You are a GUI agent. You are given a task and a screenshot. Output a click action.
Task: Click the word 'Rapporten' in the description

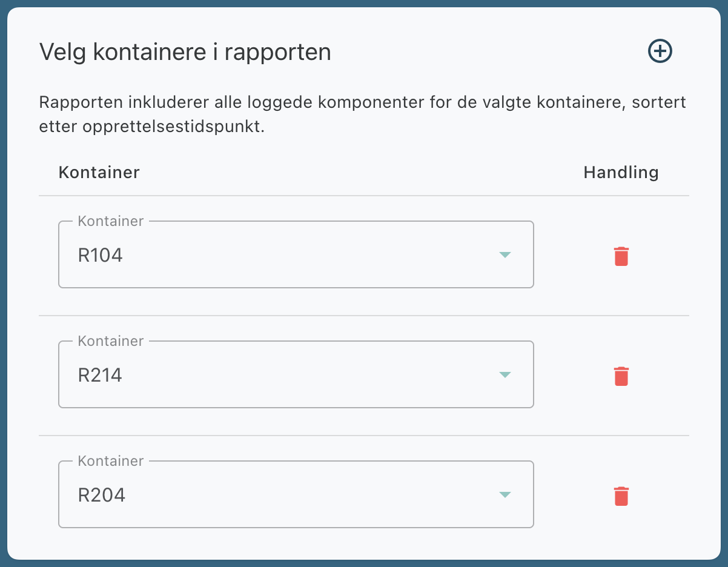(80, 102)
